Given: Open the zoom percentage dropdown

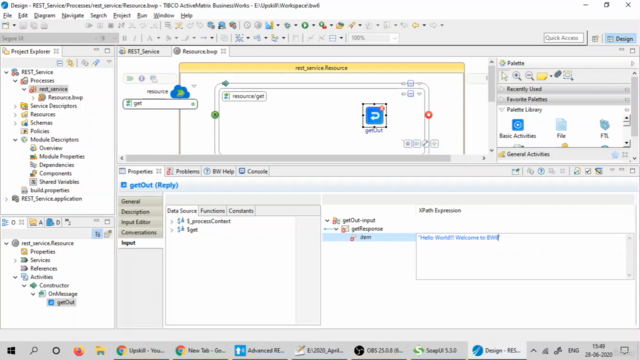Looking at the screenshot, I should [394, 38].
